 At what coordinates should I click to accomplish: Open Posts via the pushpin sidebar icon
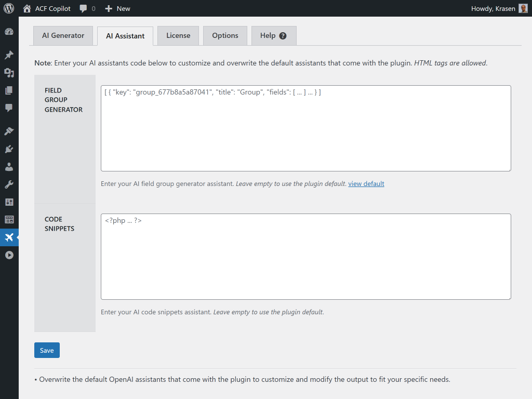pyautogui.click(x=9, y=55)
